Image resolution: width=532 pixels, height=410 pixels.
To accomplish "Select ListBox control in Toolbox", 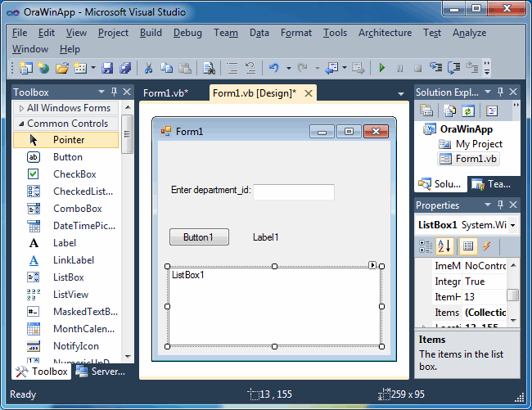I will 65,277.
